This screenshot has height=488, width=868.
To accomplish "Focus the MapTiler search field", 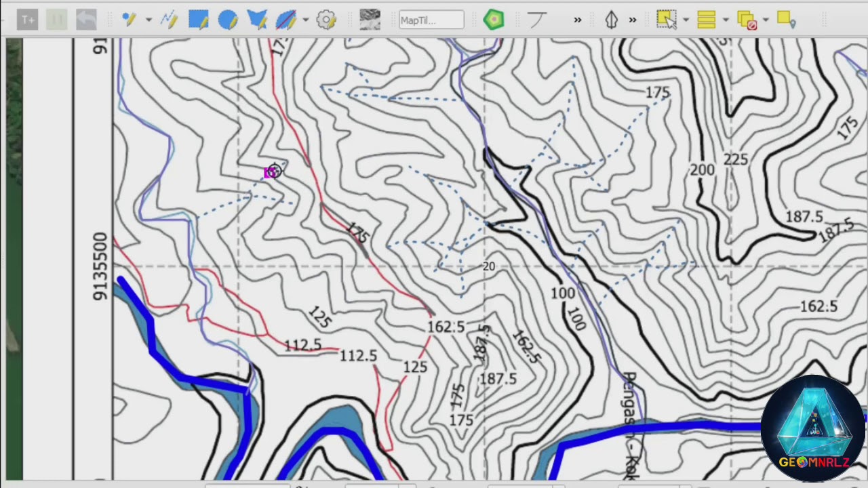I will coord(431,20).
